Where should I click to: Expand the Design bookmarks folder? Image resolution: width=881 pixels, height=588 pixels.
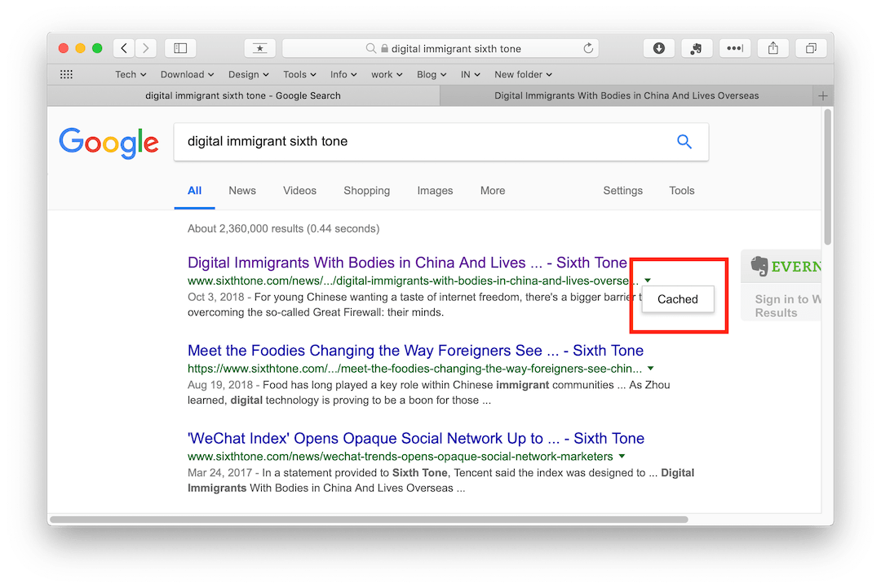point(248,74)
